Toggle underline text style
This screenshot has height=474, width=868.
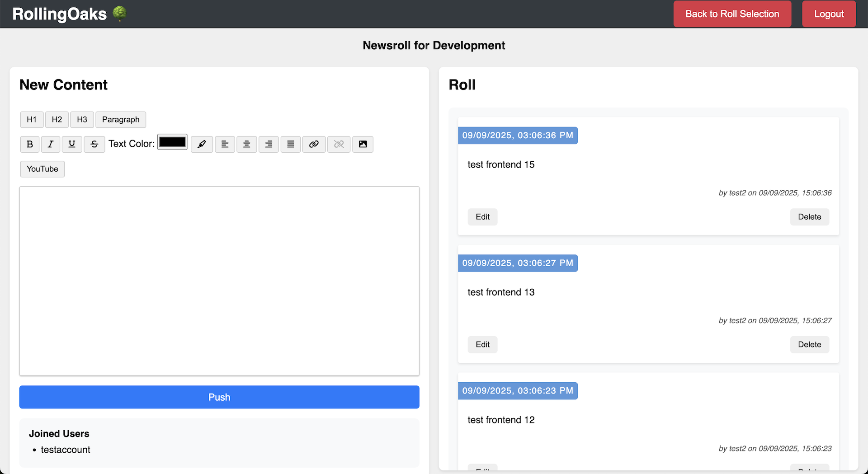72,144
